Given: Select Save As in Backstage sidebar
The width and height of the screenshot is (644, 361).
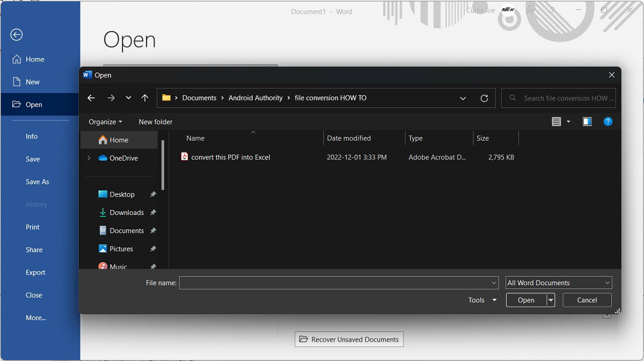Looking at the screenshot, I should (38, 182).
